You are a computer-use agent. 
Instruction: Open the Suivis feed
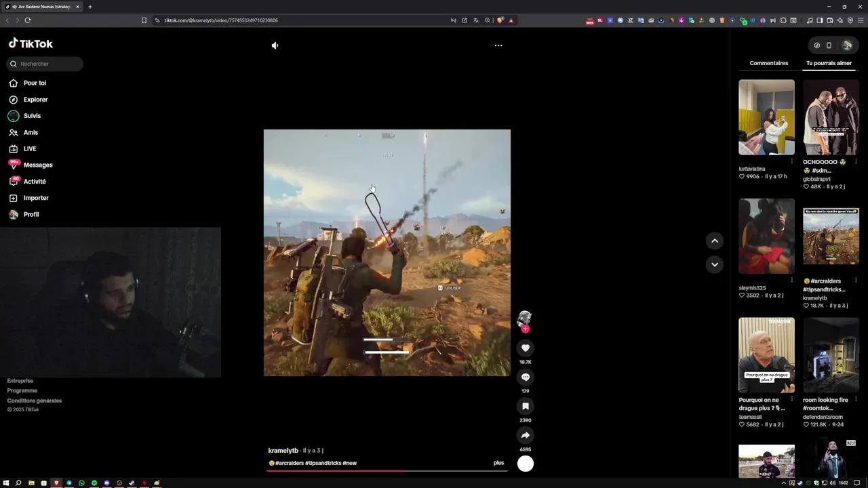coord(24,116)
